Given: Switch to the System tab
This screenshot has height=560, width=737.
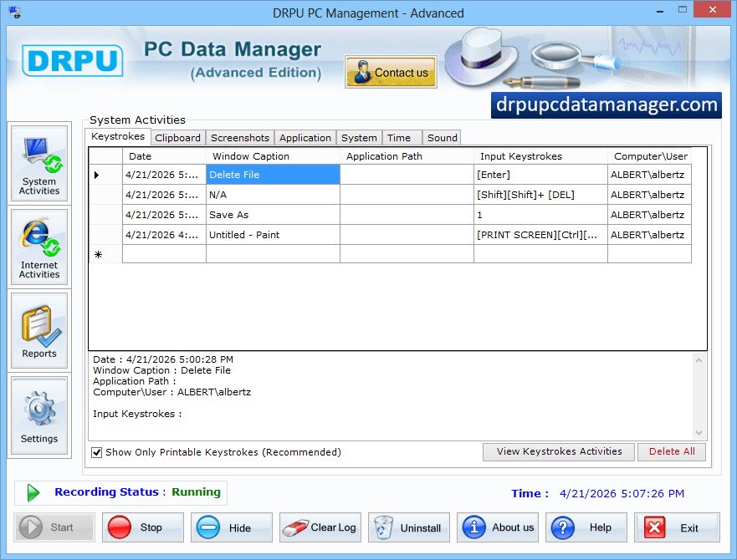Looking at the screenshot, I should [359, 138].
